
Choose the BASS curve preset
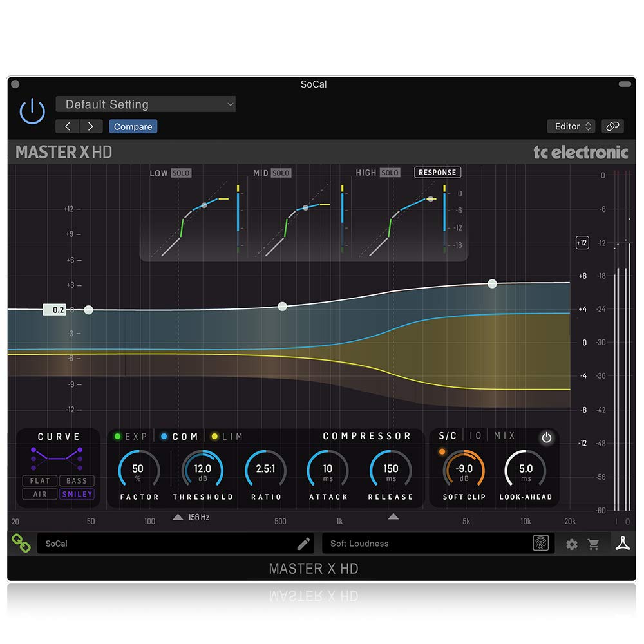coord(77,480)
